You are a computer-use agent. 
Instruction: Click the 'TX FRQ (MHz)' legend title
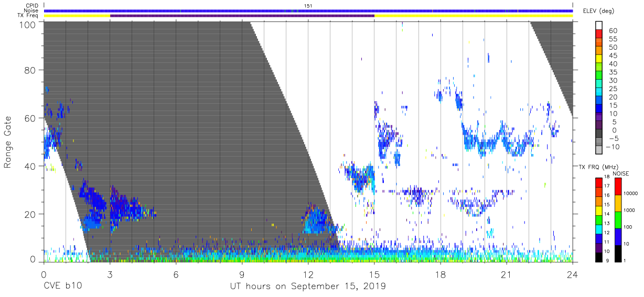[x=598, y=167]
